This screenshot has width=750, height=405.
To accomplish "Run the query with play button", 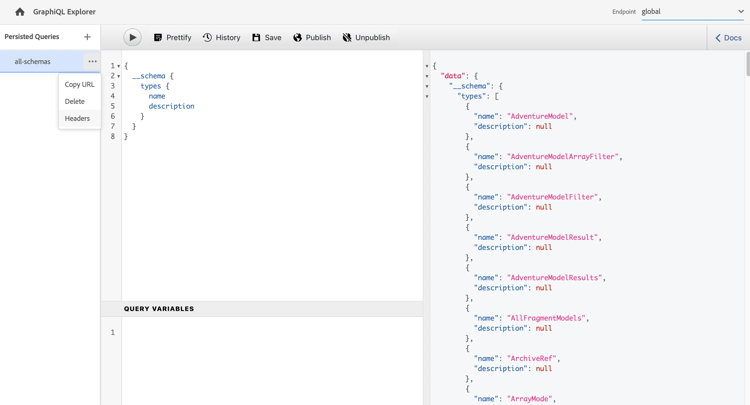I will point(132,37).
